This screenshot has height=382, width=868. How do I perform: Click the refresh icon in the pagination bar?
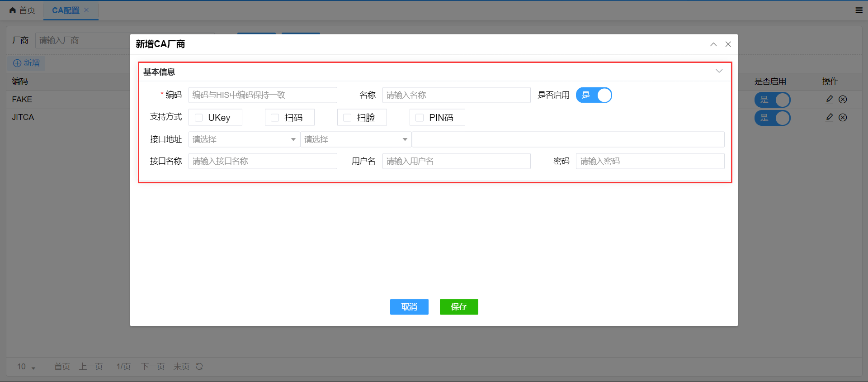[199, 367]
